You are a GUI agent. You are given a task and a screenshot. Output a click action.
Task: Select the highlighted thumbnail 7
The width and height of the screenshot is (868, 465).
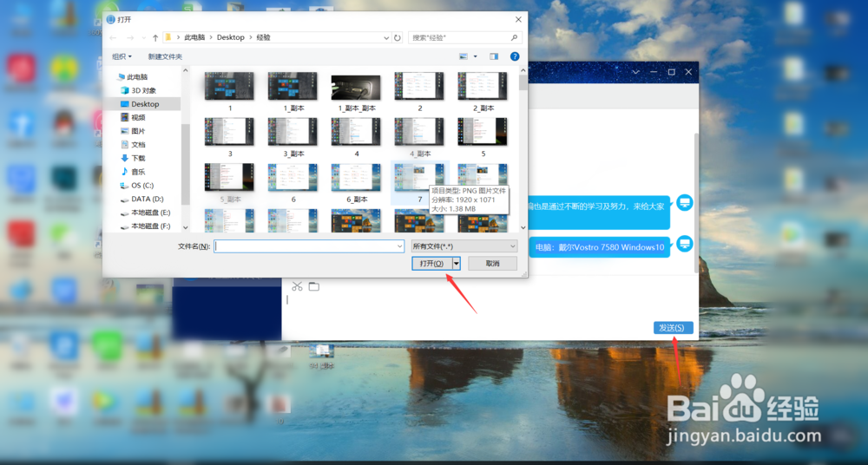tap(419, 183)
